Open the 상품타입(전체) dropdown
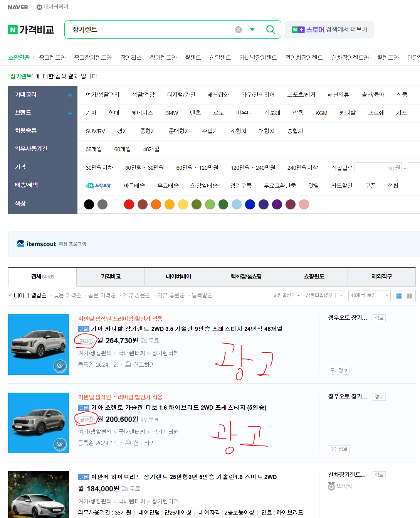This screenshot has height=518, width=420. (324, 295)
